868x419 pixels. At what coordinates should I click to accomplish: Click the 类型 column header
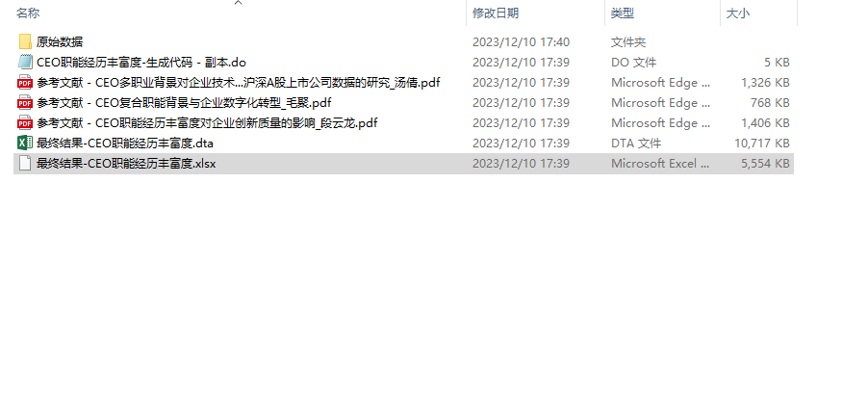point(623,13)
